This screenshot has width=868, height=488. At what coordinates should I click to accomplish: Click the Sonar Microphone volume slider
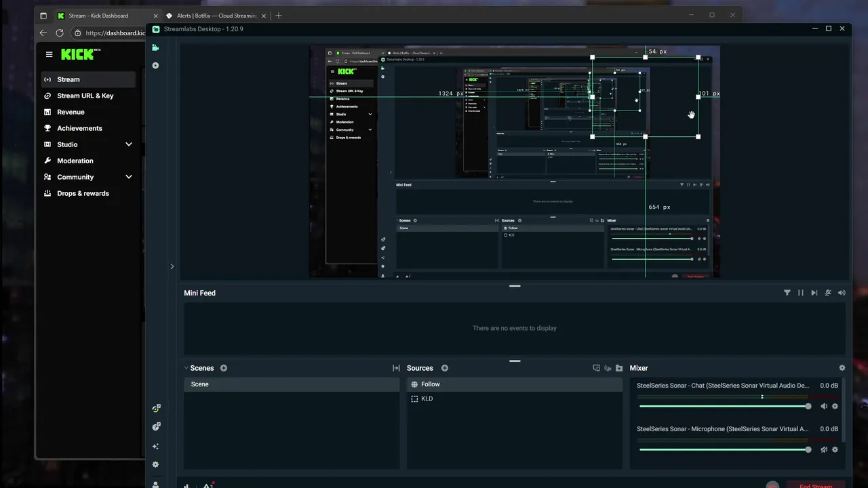pyautogui.click(x=725, y=449)
